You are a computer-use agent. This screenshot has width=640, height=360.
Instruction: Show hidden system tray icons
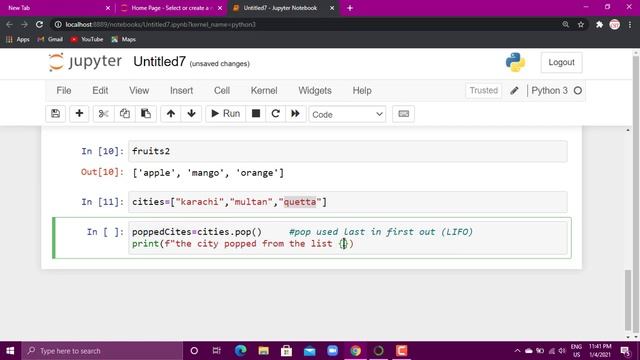pyautogui.click(x=517, y=351)
